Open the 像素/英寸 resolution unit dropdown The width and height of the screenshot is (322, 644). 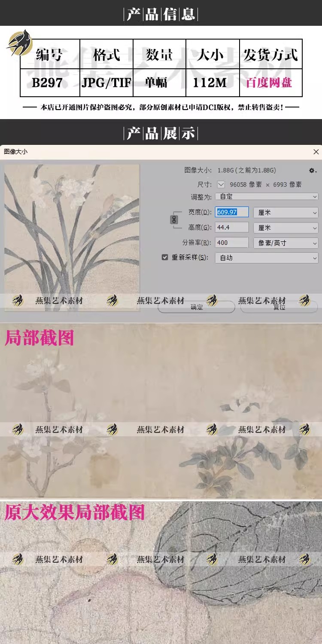[286, 243]
